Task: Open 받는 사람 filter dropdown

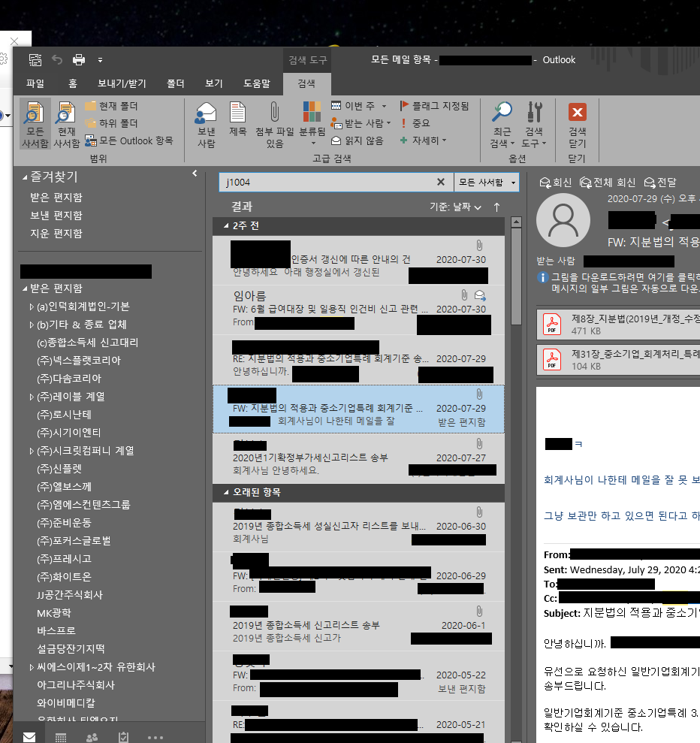Action: [x=361, y=123]
